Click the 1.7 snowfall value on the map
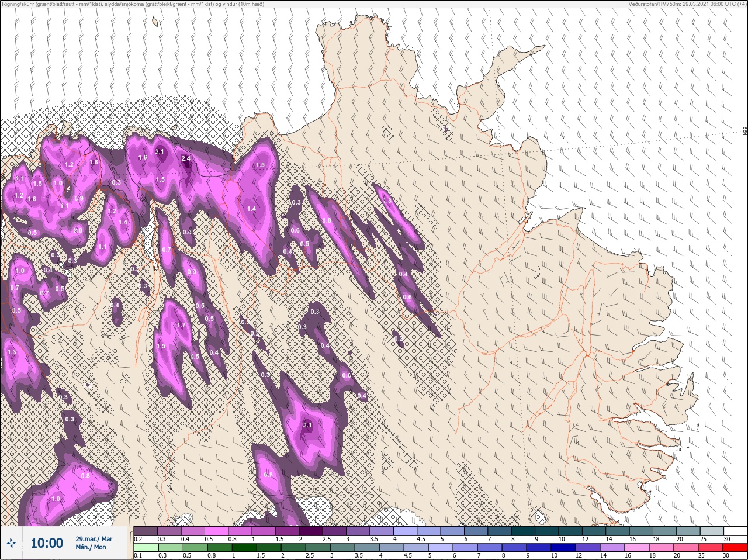Image resolution: width=748 pixels, height=560 pixels. pos(181,326)
